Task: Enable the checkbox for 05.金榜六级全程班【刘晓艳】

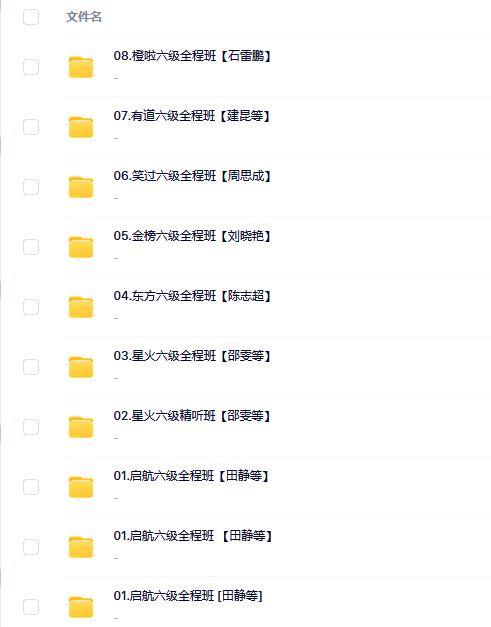Action: tap(31, 247)
